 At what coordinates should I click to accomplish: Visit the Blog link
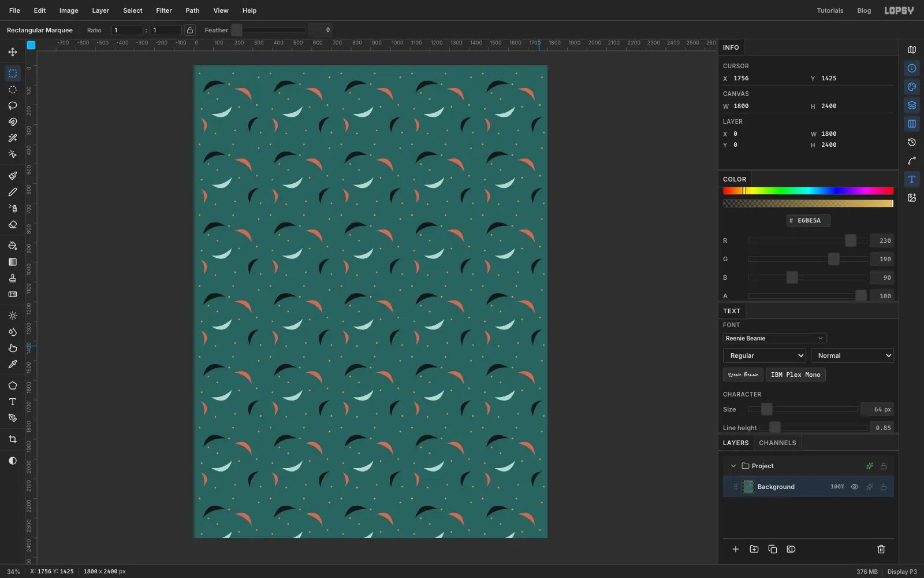864,10
